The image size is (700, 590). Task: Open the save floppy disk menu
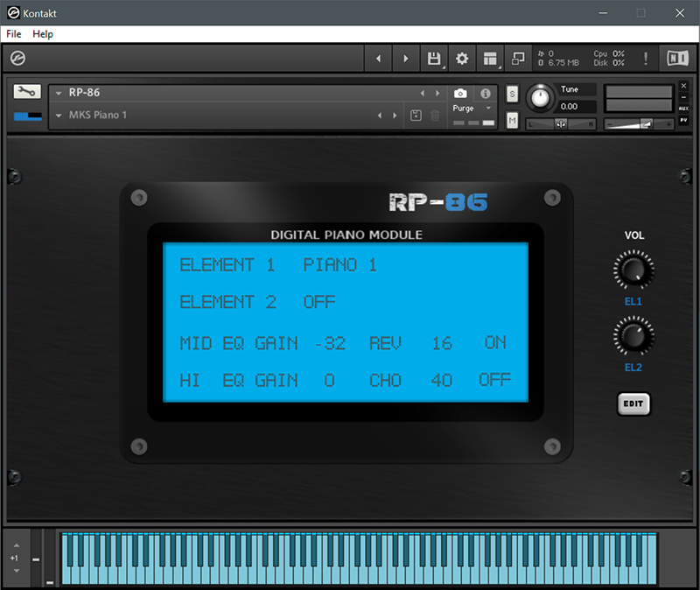434,59
